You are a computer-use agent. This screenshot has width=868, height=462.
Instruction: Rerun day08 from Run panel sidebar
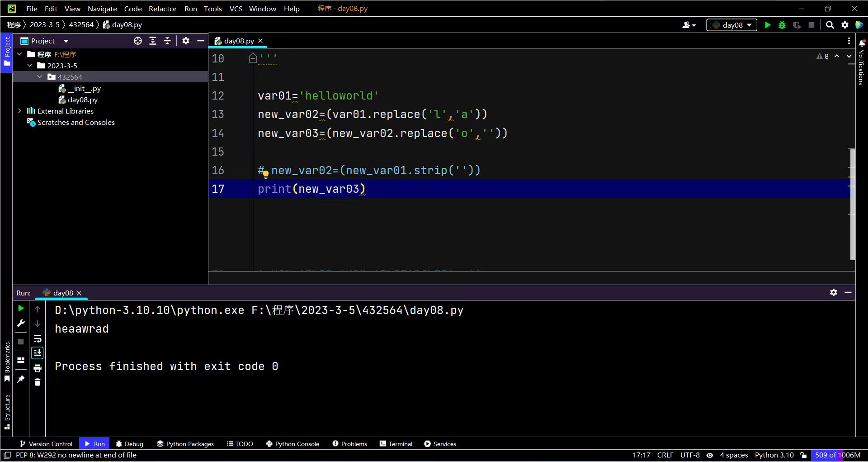pyautogui.click(x=21, y=309)
